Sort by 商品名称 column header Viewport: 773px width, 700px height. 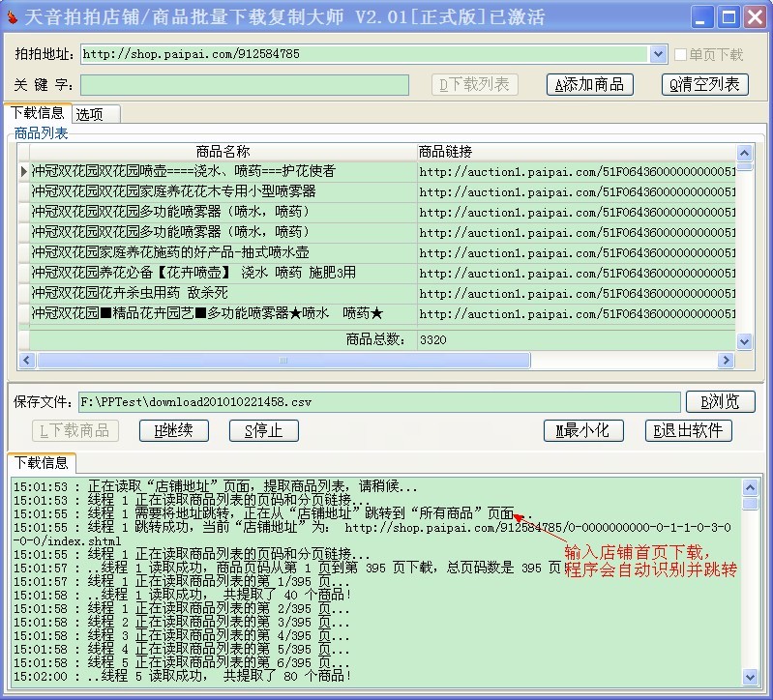point(223,152)
